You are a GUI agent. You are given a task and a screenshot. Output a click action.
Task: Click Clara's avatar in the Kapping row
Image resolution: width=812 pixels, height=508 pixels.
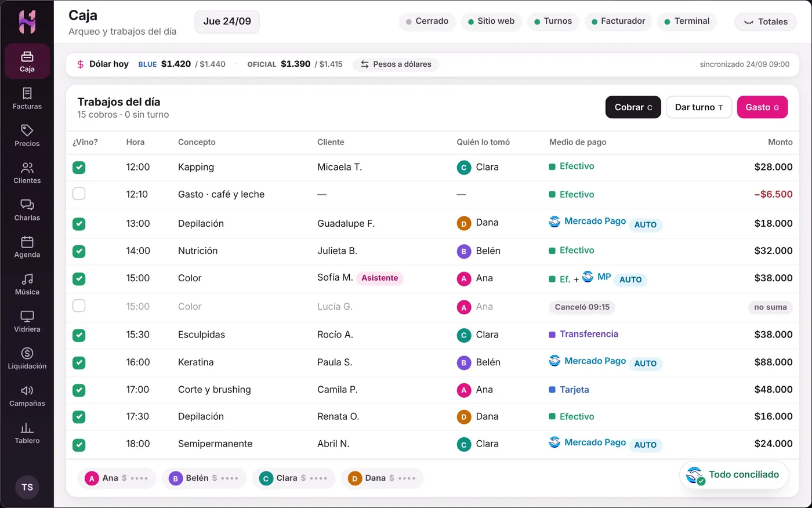click(x=463, y=168)
